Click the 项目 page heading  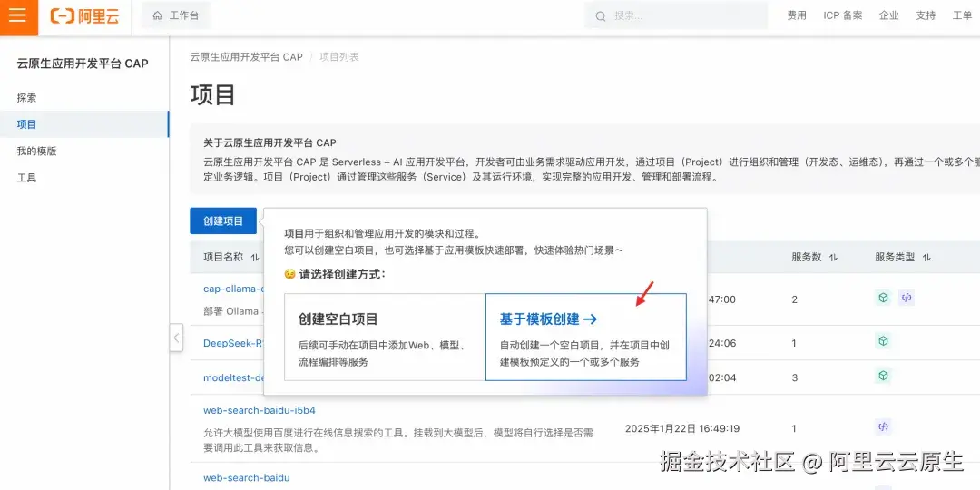click(x=213, y=95)
